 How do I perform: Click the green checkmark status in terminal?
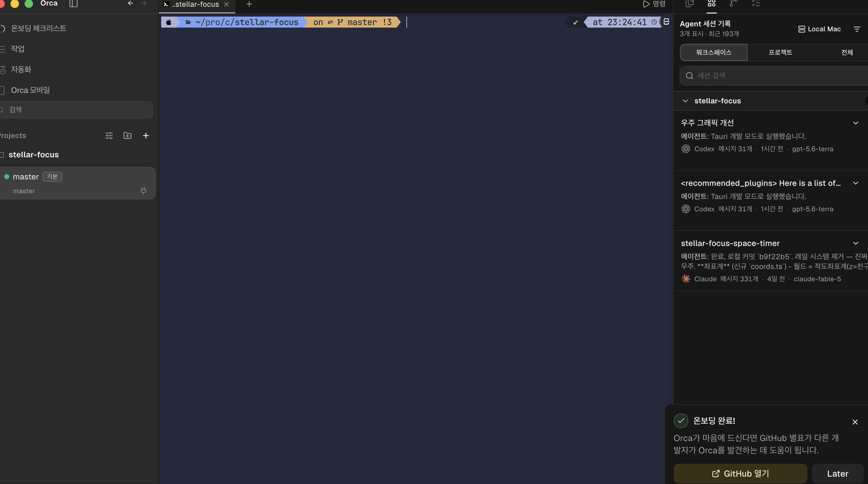pos(576,23)
